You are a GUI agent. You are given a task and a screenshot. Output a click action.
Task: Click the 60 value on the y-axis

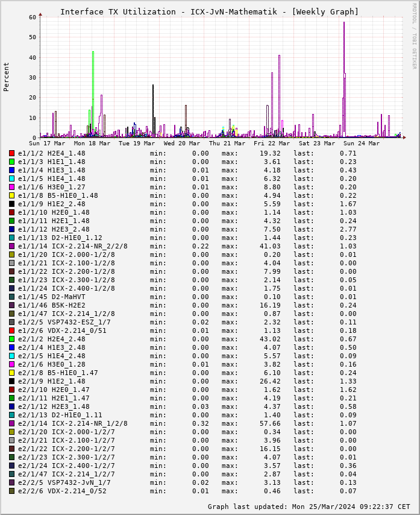(33, 17)
